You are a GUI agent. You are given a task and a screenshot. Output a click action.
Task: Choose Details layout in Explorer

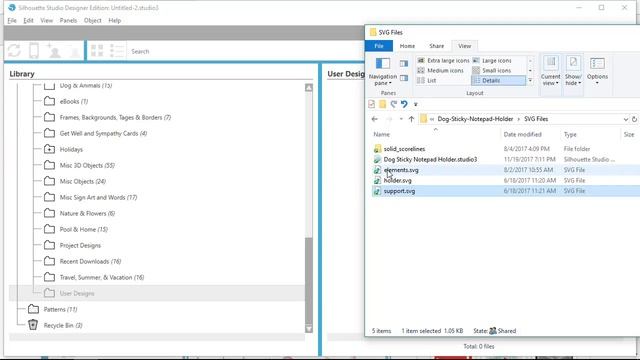pos(498,81)
